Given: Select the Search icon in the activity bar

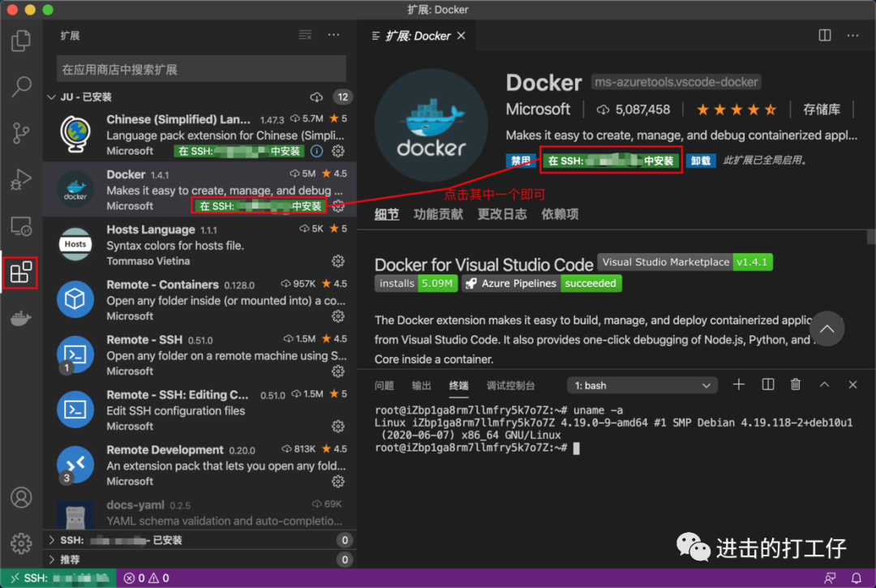Looking at the screenshot, I should [21, 87].
